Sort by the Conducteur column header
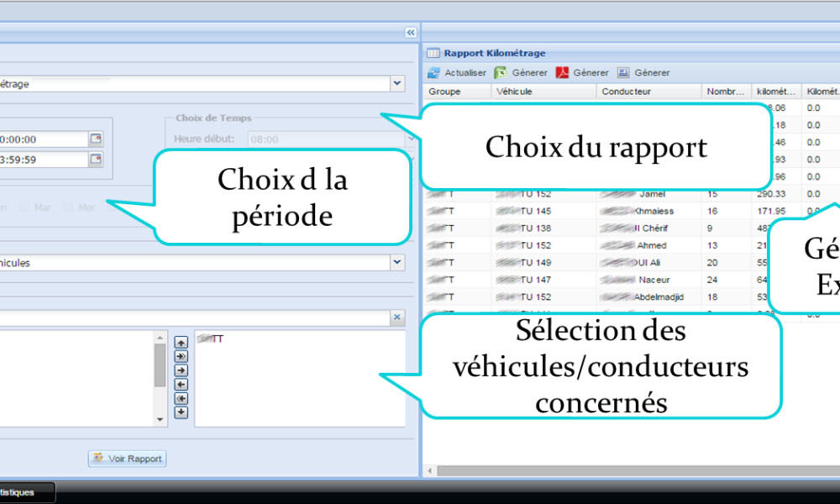840x504 pixels. click(626, 92)
